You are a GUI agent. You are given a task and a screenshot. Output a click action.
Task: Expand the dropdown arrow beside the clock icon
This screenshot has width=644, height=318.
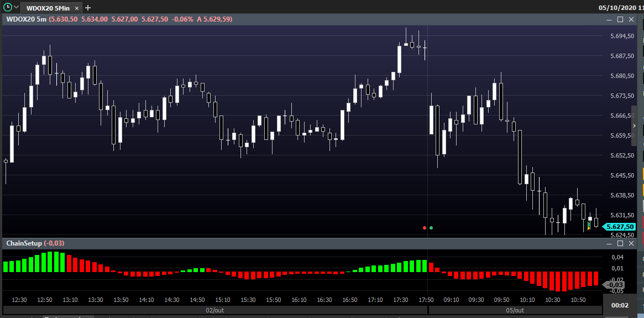(x=16, y=7)
